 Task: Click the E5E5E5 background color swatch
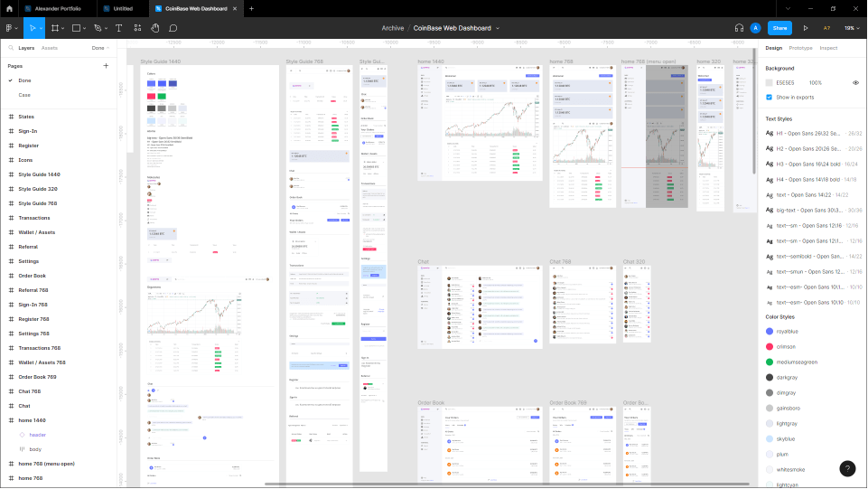click(x=769, y=82)
